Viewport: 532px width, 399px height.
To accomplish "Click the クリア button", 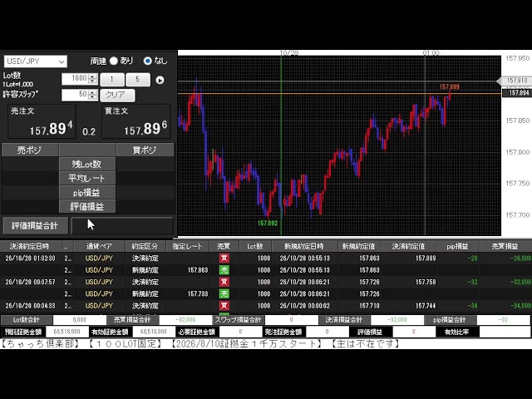I will [x=117, y=95].
